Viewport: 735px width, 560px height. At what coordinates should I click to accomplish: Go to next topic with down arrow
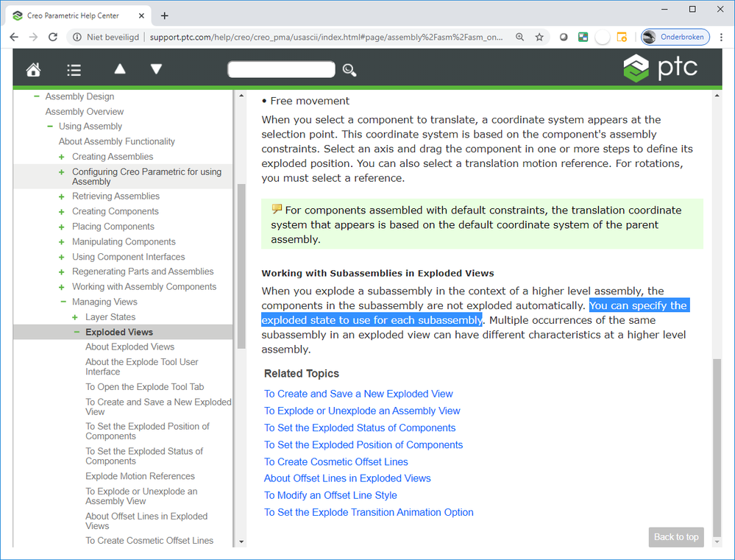point(156,69)
